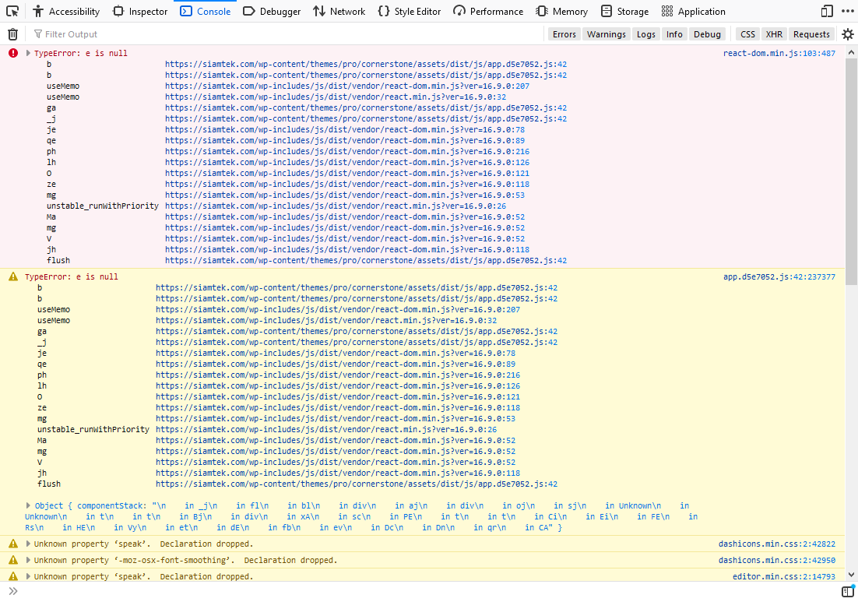The width and height of the screenshot is (858, 616).
Task: Click warning icon on second TypeError
Action: pos(13,276)
